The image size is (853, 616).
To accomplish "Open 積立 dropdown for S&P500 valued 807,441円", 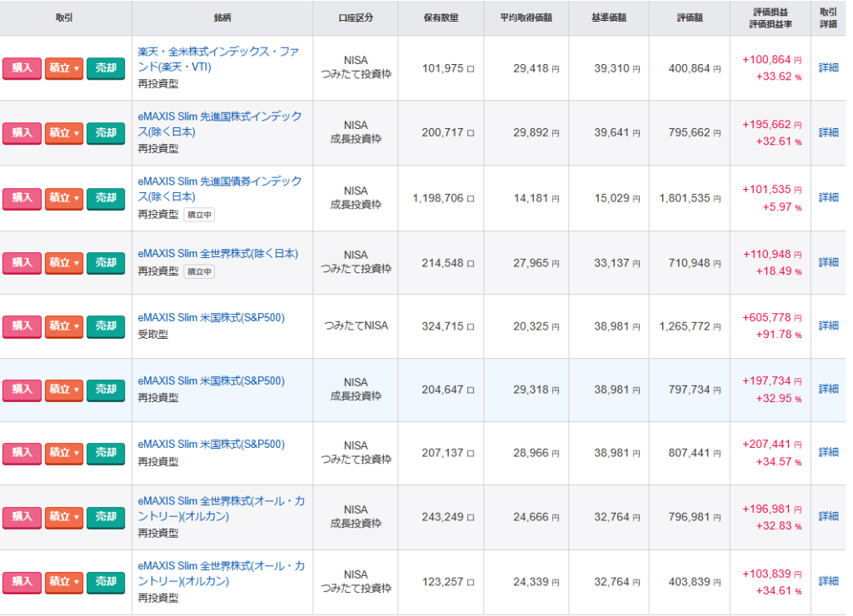I will (63, 452).
